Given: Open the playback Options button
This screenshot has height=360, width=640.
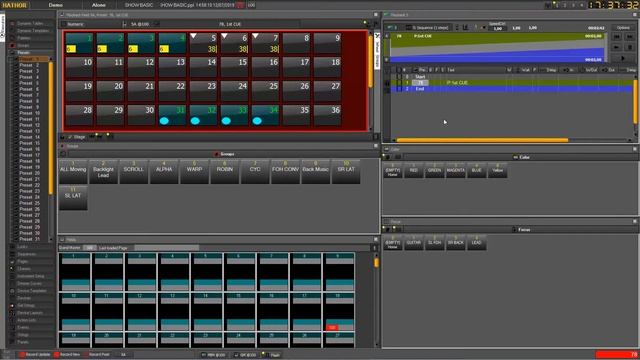Looking at the screenshot, I should 623,27.
